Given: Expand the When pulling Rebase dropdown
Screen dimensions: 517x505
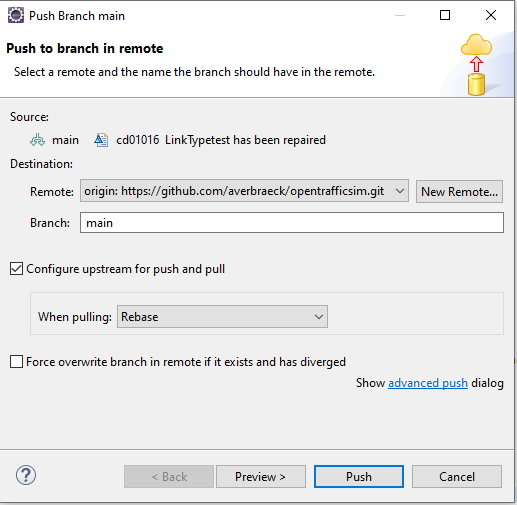Looking at the screenshot, I should point(222,317).
